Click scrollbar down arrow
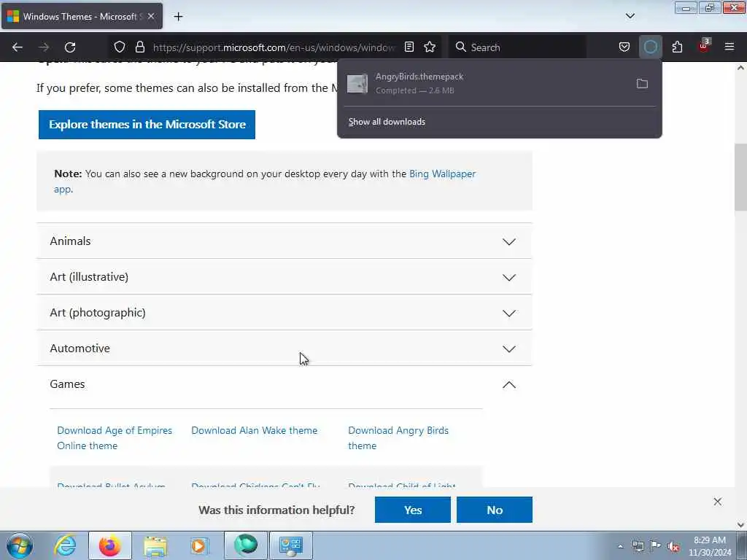 coord(740,525)
